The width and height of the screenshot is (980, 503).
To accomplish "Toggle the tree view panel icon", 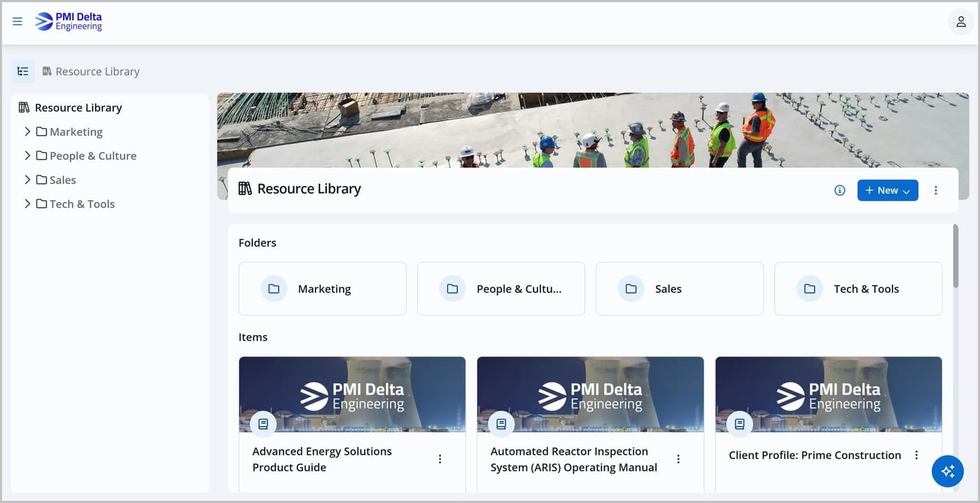I will click(x=23, y=71).
